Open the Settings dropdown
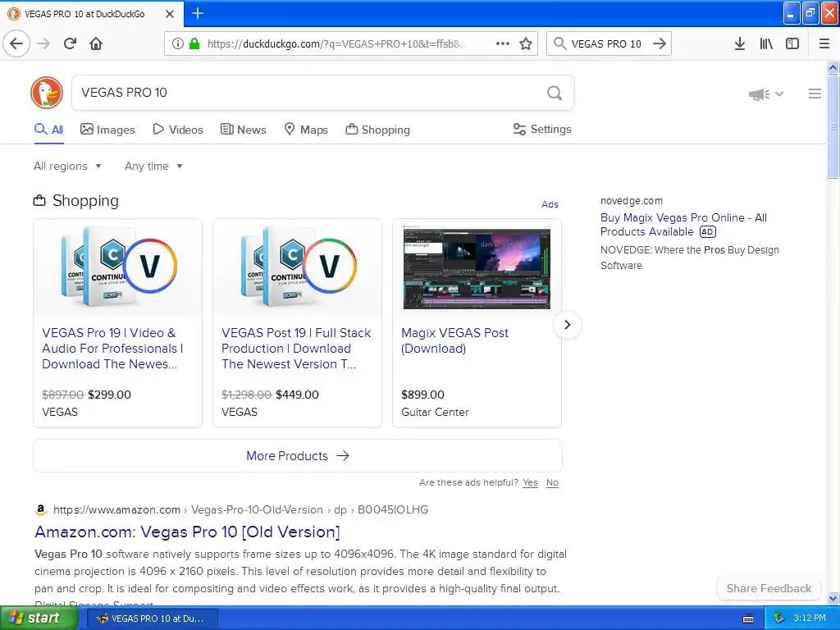The height and width of the screenshot is (630, 840). pyautogui.click(x=542, y=129)
